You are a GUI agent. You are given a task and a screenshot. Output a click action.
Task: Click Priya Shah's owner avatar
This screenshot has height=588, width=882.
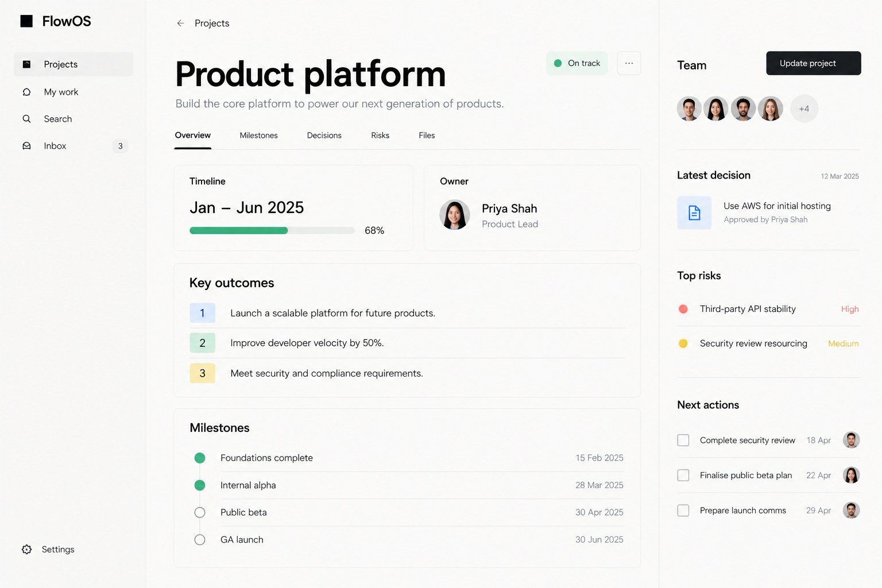pyautogui.click(x=455, y=215)
